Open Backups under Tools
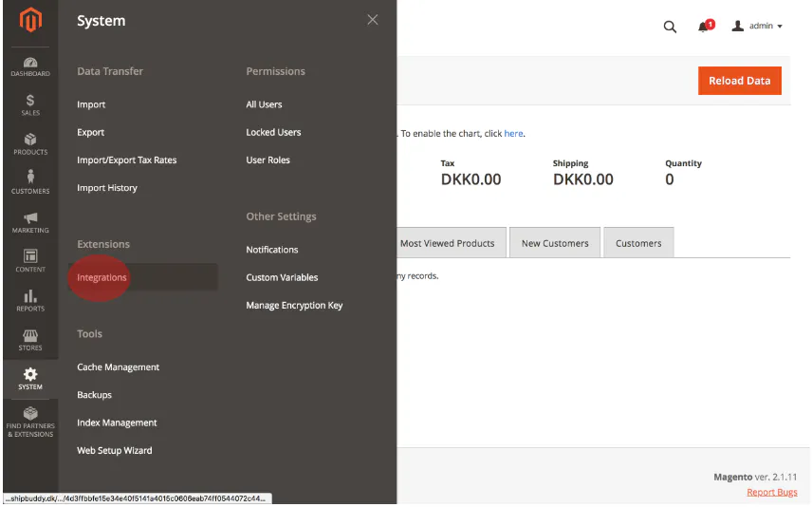812x507 pixels. tap(94, 395)
